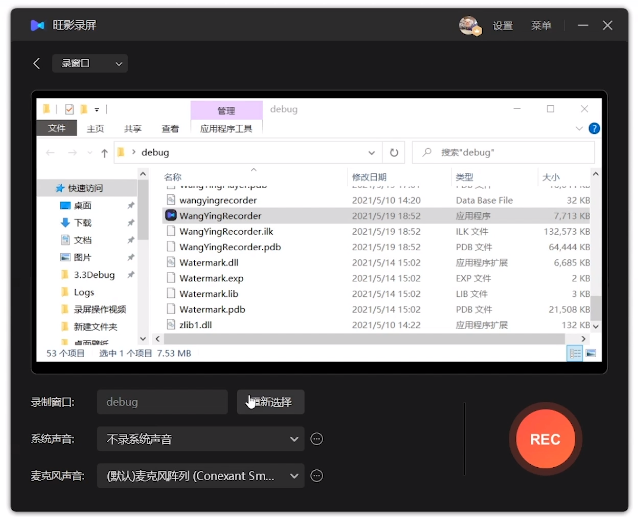Sort by the 名称 column header
638x524 pixels.
173,177
